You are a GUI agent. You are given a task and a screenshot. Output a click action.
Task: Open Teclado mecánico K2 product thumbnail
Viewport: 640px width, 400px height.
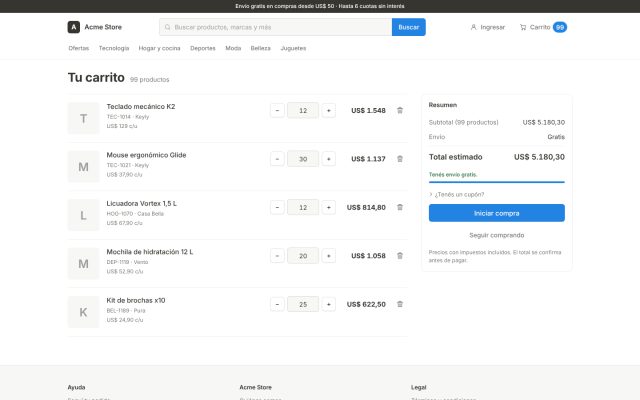(x=83, y=118)
